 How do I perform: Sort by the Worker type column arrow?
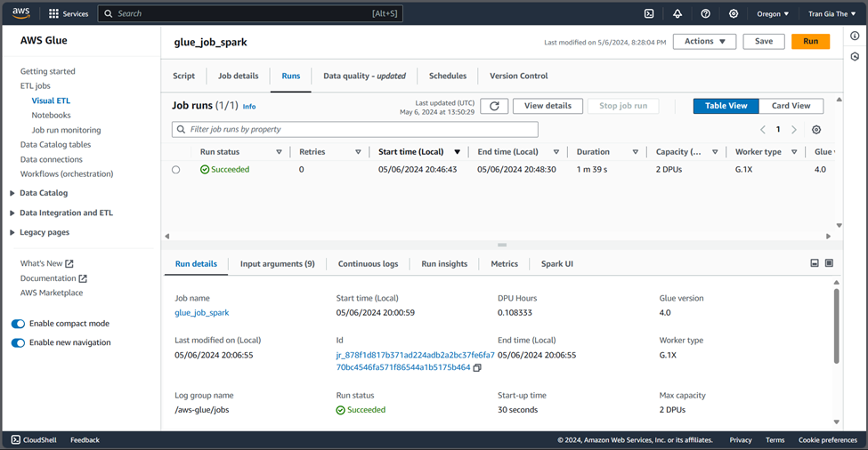pyautogui.click(x=794, y=152)
